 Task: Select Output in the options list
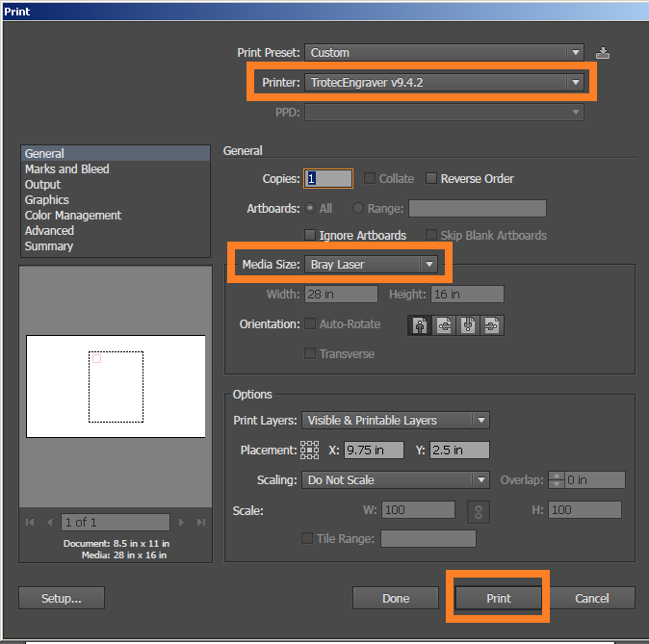[116, 185]
